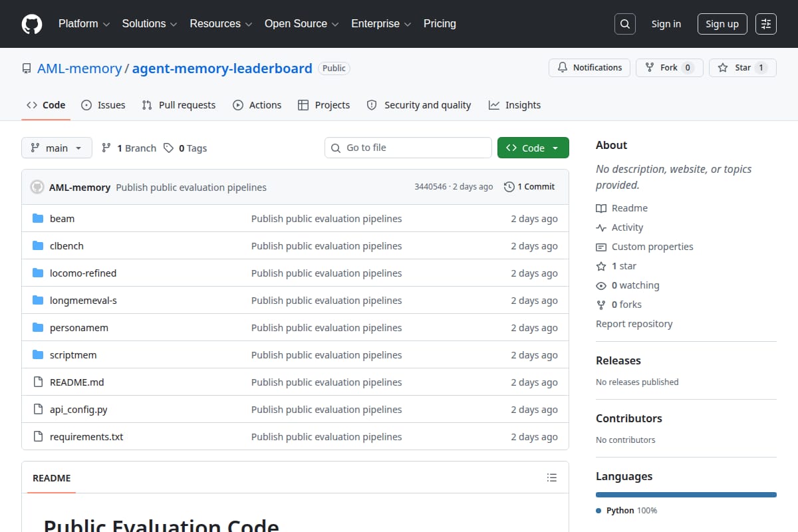This screenshot has width=798, height=532.
Task: Click the personamem folder icon
Action: tap(38, 328)
